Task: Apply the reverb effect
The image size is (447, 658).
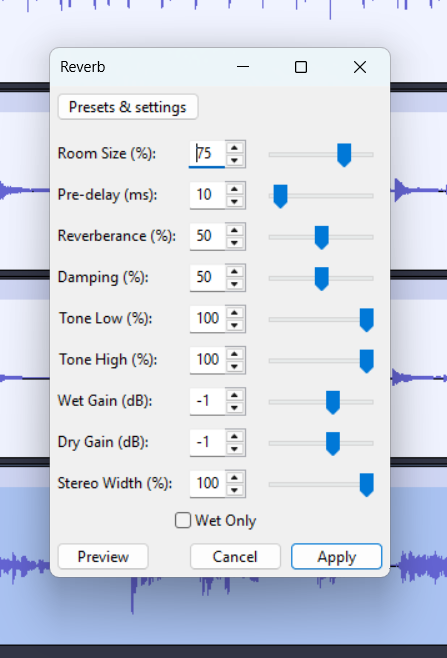Action: tap(337, 557)
